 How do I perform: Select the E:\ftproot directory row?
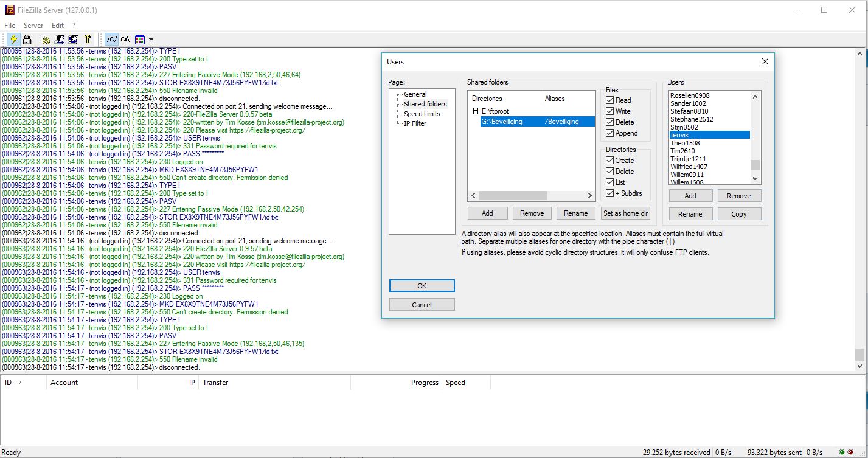pos(532,112)
